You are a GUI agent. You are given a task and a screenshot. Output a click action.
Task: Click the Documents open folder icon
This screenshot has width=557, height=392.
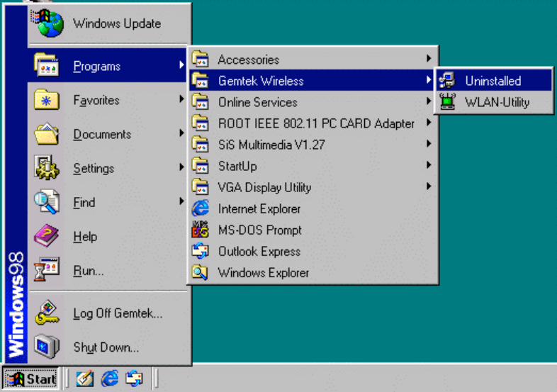point(46,134)
